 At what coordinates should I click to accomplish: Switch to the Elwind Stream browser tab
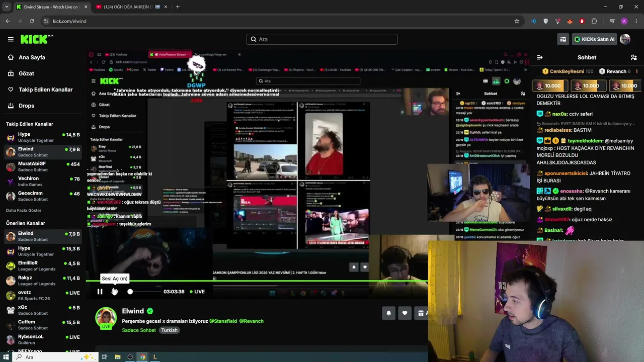[51, 7]
